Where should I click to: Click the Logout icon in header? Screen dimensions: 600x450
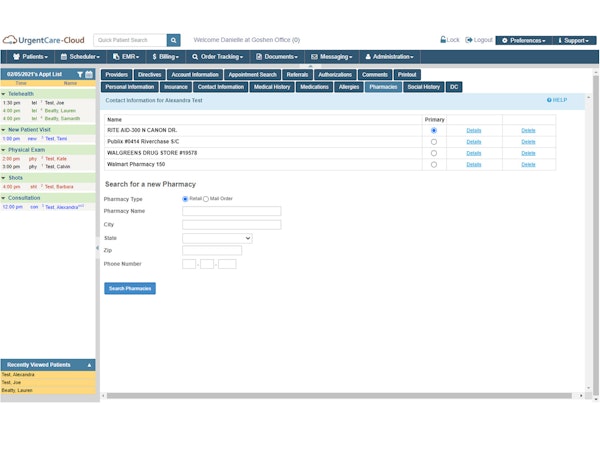point(470,40)
